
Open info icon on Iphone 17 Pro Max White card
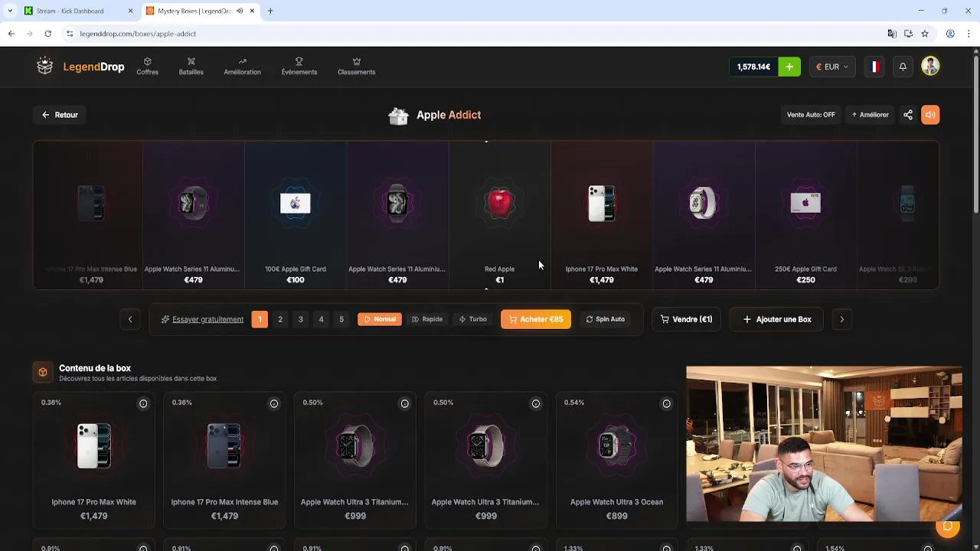click(143, 403)
